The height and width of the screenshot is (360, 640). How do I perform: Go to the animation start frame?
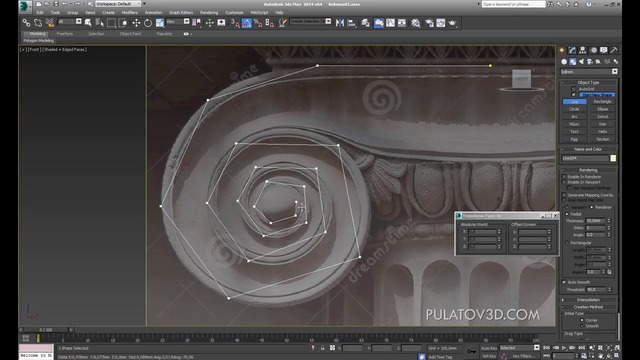point(546,348)
